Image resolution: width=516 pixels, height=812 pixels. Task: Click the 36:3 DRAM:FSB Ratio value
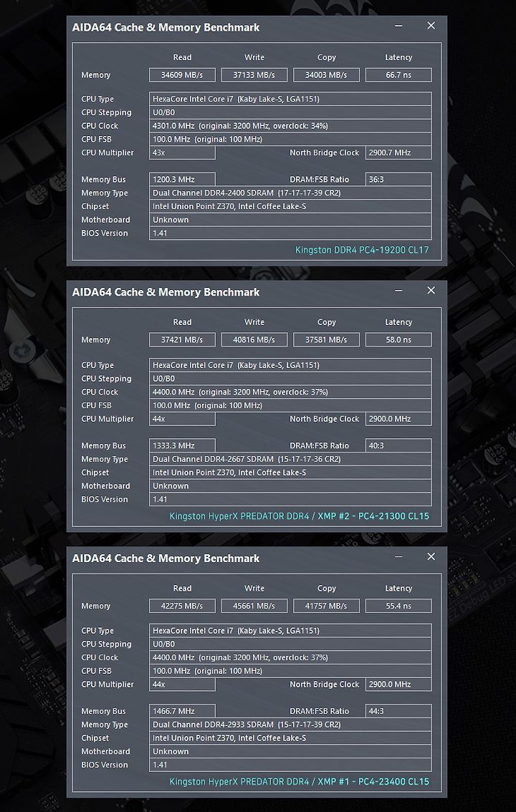[x=398, y=180]
